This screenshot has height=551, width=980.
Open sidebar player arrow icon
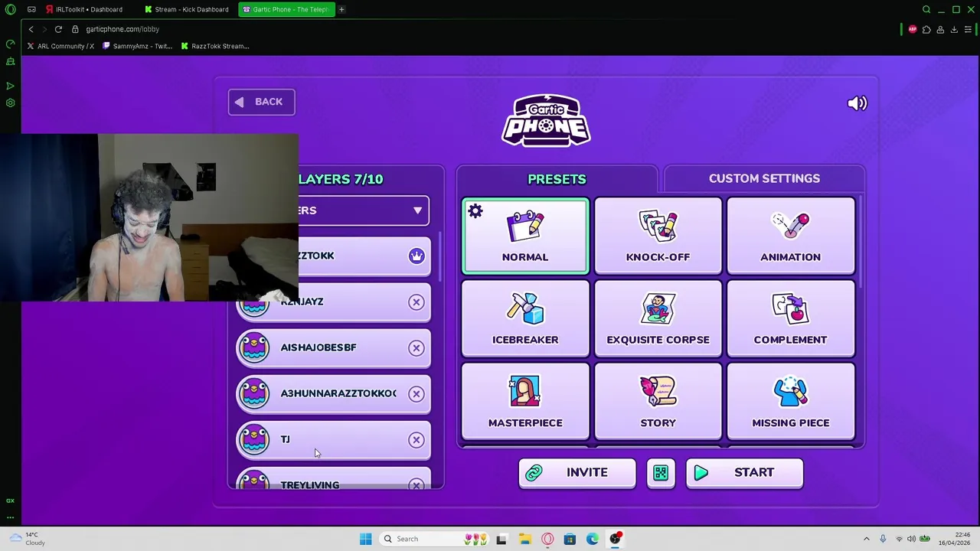coord(11,86)
